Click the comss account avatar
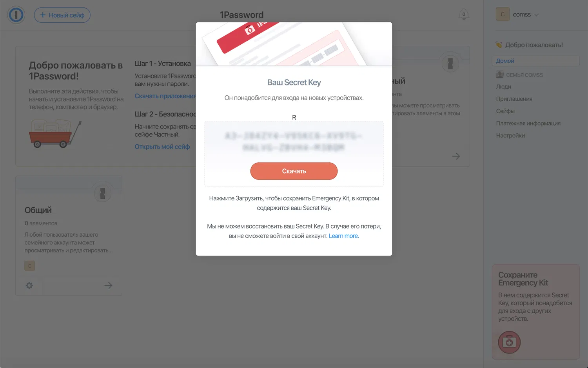The height and width of the screenshot is (368, 588). pos(503,14)
